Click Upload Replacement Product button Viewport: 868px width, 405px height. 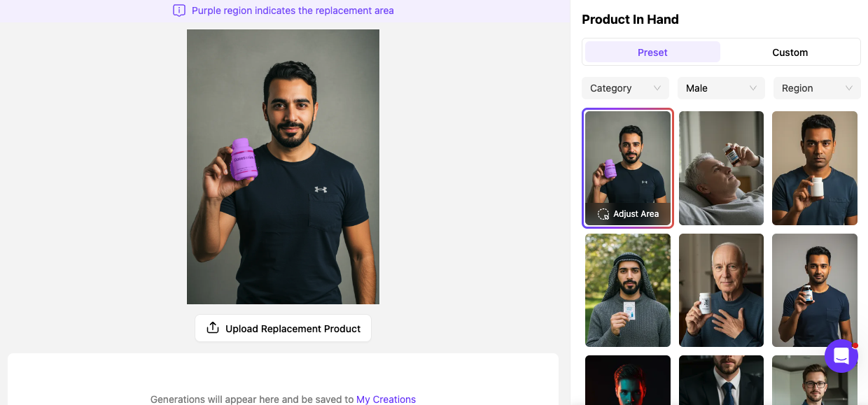tap(283, 328)
